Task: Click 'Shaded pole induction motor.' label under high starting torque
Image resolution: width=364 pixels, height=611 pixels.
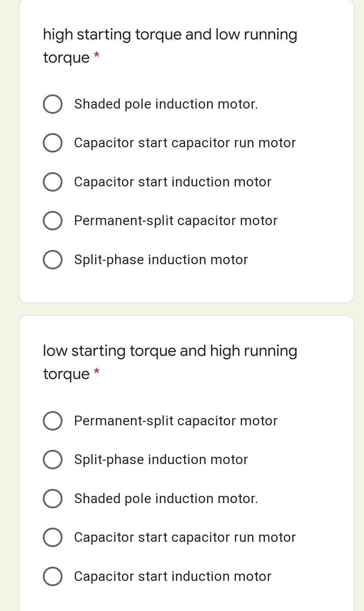Action: (x=166, y=104)
